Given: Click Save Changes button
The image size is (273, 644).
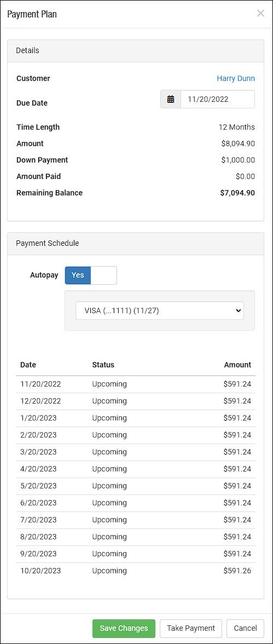Looking at the screenshot, I should coord(124,628).
